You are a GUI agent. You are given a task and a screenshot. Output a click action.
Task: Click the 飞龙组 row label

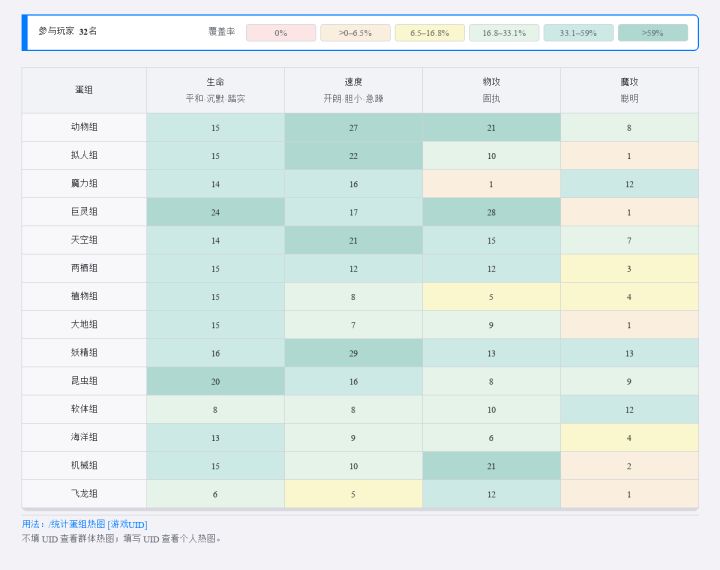pyautogui.click(x=84, y=494)
